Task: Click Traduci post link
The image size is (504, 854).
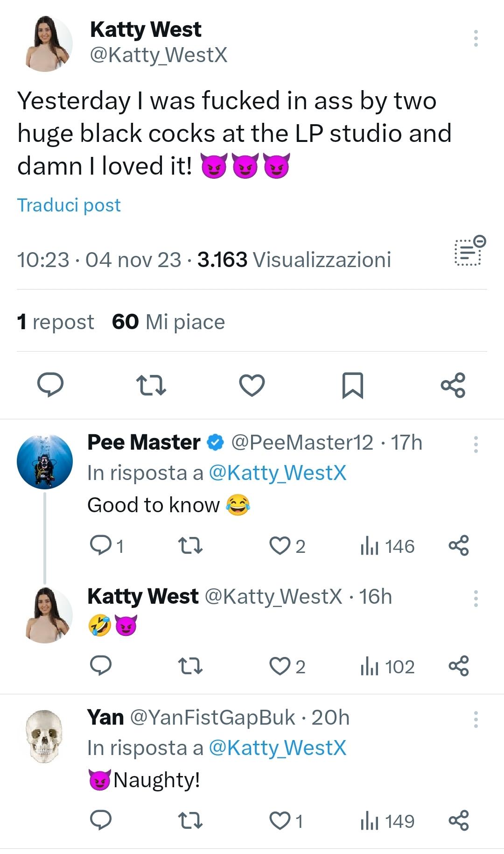Action: 69,205
